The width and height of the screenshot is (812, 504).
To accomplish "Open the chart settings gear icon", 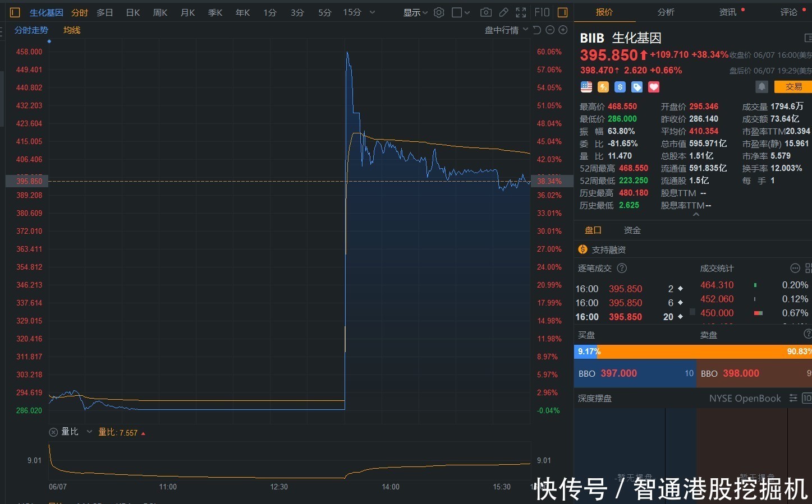I will coord(439,12).
